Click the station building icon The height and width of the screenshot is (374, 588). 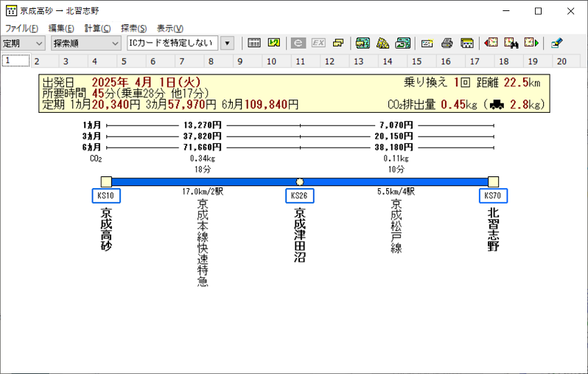click(467, 44)
